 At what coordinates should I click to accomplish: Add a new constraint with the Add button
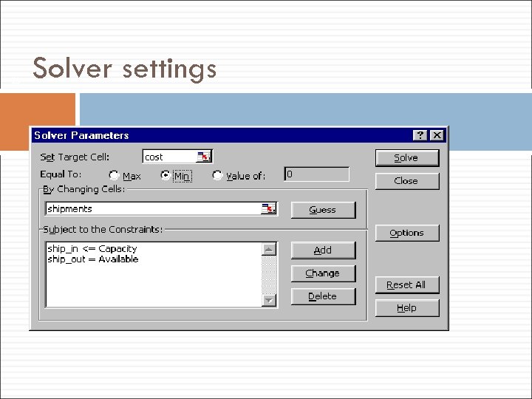coord(324,250)
